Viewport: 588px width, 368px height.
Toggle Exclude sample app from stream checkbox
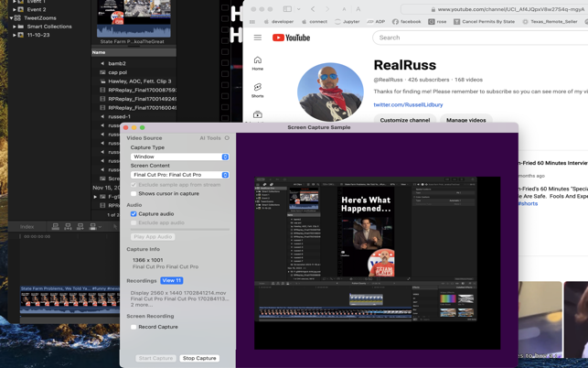pos(134,185)
